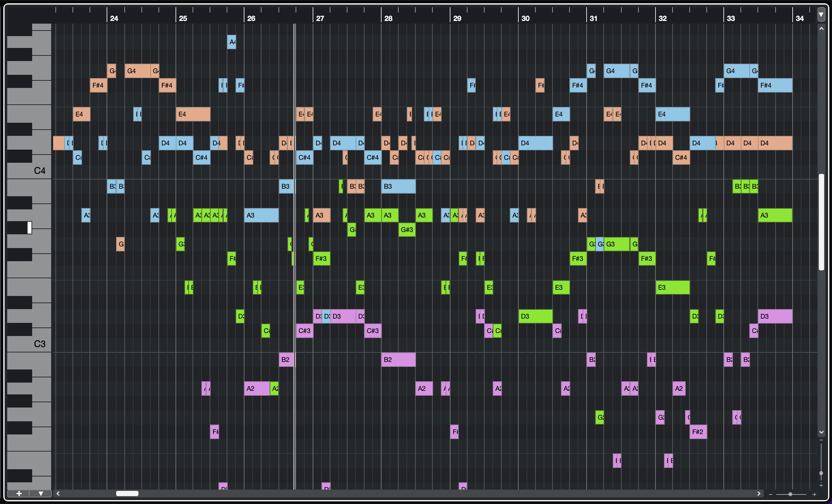Click the horizontal zoom in plus icon
The height and width of the screenshot is (504, 832).
click(x=814, y=494)
